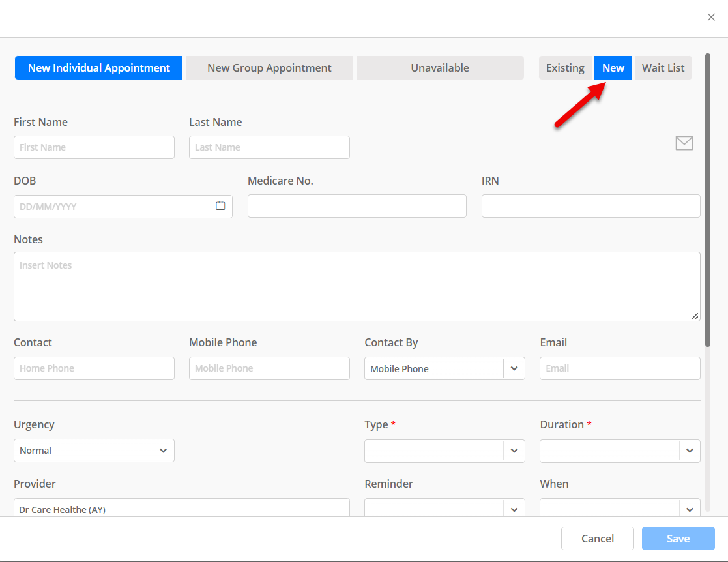Viewport: 728px width, 562px height.
Task: Switch to the New Group Appointment tab
Action: pyautogui.click(x=269, y=68)
